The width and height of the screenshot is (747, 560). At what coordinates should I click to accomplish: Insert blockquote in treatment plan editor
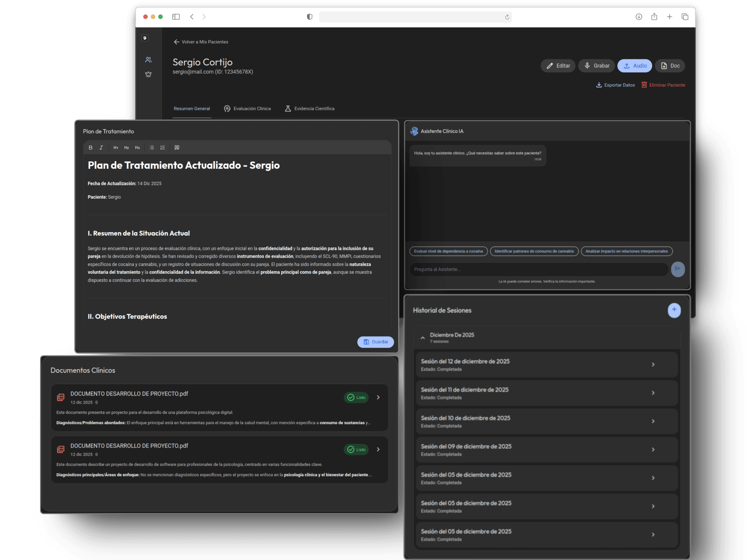(177, 148)
